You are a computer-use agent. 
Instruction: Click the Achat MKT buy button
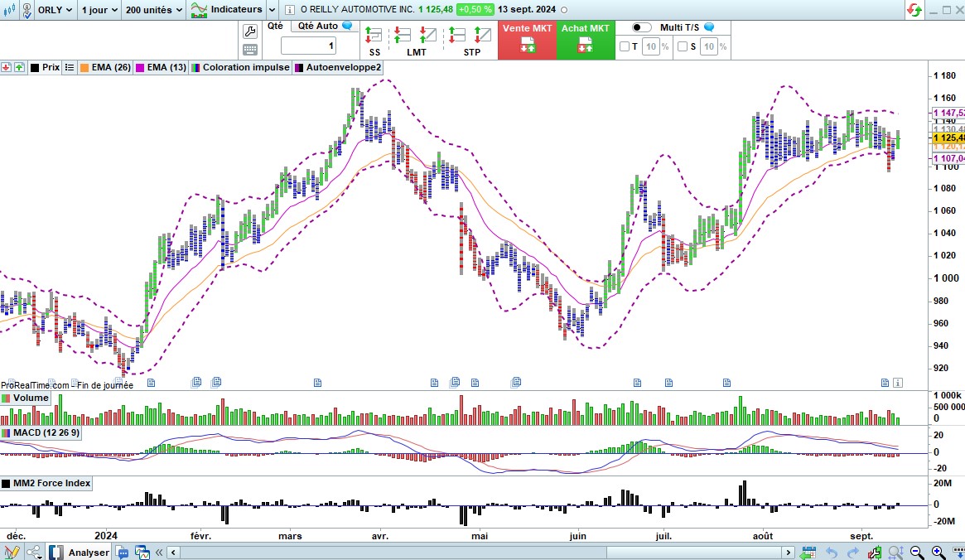[x=586, y=40]
